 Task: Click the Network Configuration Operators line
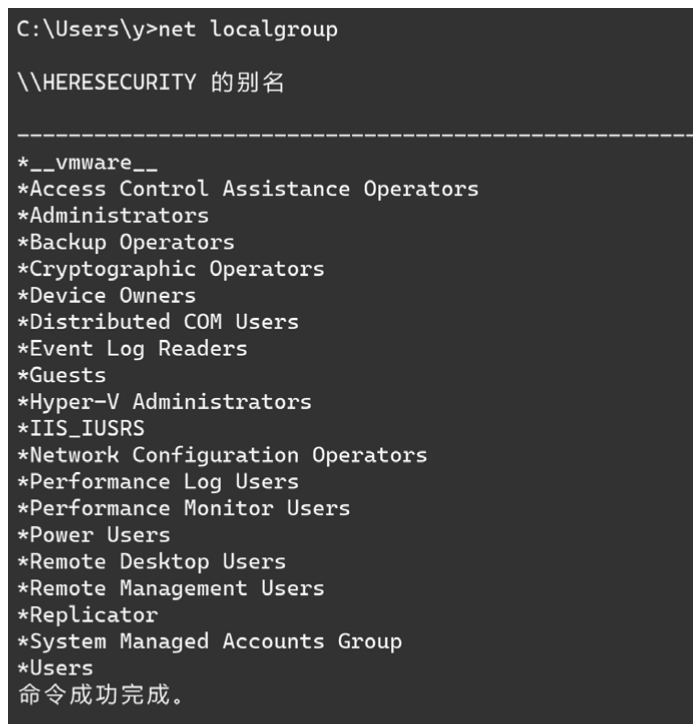pyautogui.click(x=222, y=455)
